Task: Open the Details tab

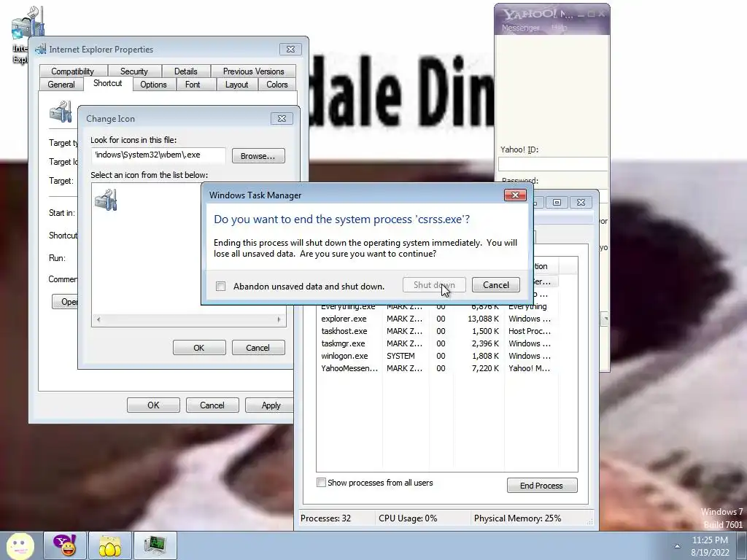Action: 185,71
